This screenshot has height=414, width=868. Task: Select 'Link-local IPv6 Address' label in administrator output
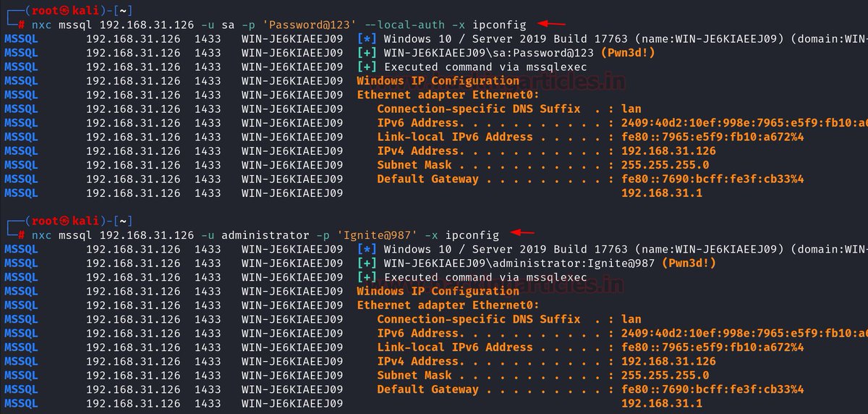tap(455, 347)
